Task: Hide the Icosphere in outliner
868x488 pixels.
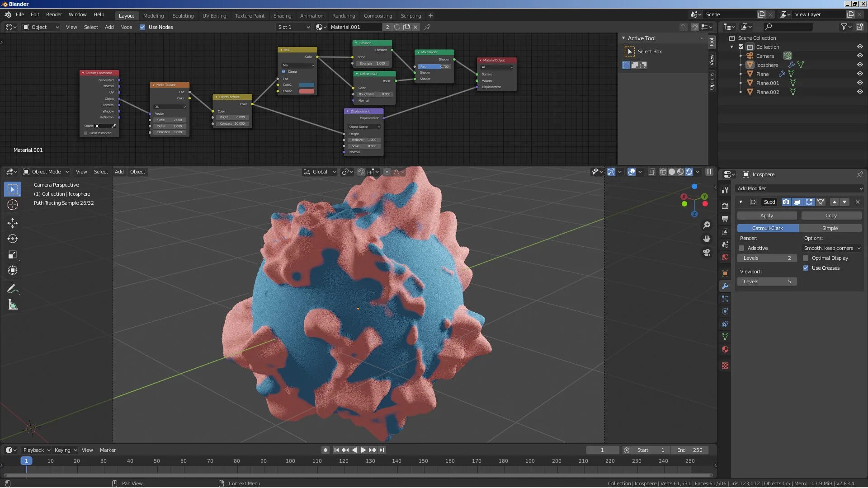Action: [x=860, y=65]
